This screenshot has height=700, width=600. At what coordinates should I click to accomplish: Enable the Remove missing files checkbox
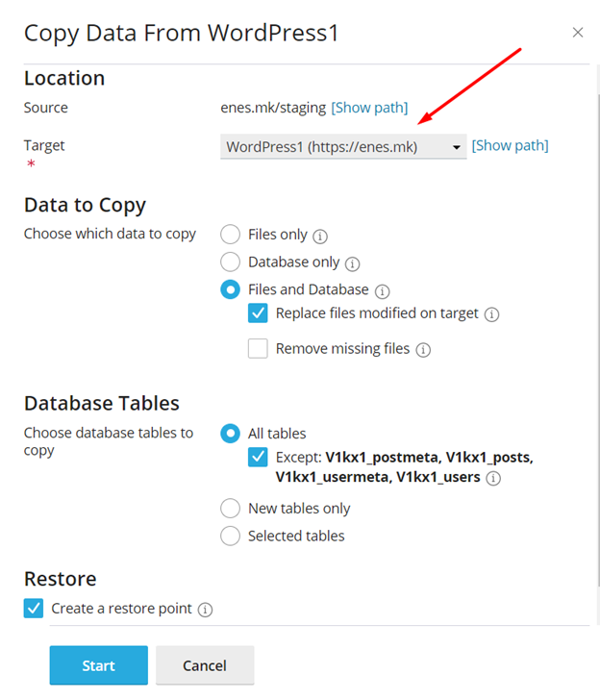(258, 349)
